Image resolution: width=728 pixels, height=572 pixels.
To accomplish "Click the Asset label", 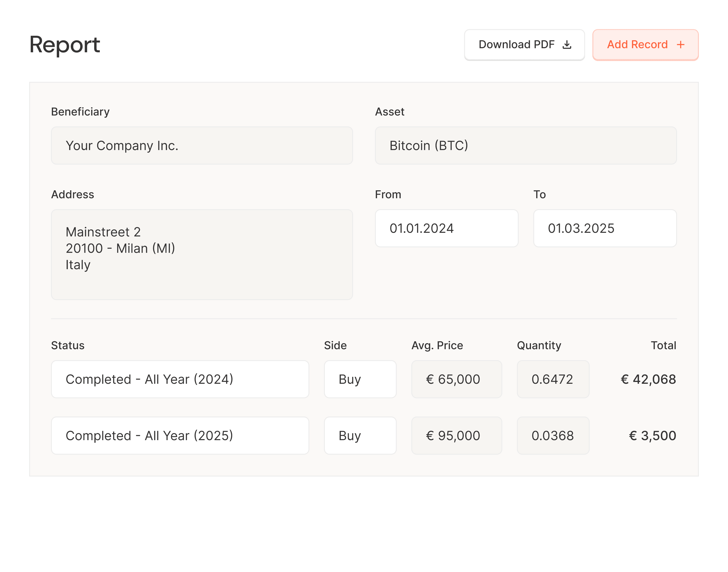I will (x=389, y=112).
